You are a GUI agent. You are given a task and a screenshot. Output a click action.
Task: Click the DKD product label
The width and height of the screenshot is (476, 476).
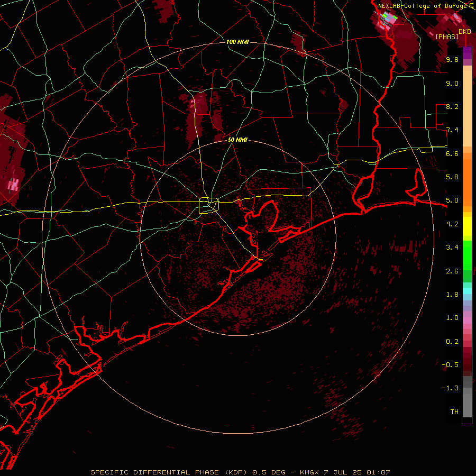pyautogui.click(x=465, y=31)
